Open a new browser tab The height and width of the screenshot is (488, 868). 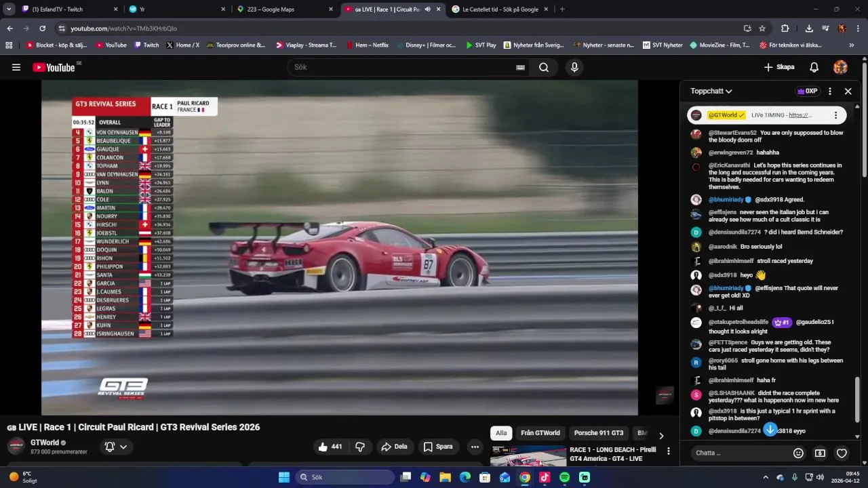click(562, 9)
